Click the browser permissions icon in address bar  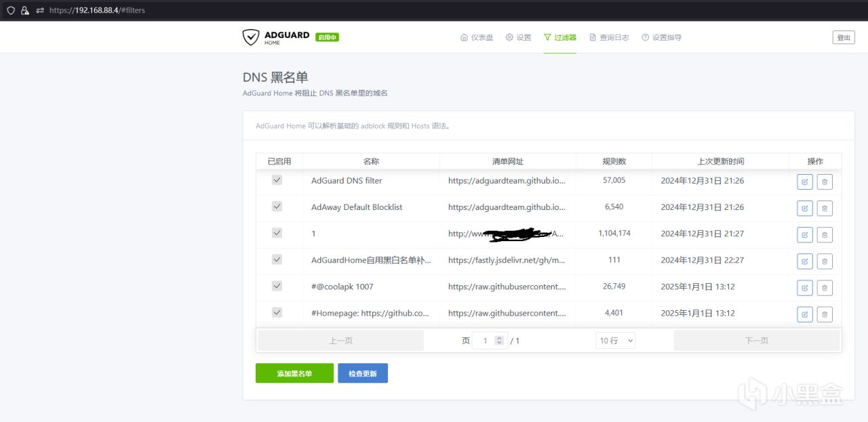(x=40, y=10)
